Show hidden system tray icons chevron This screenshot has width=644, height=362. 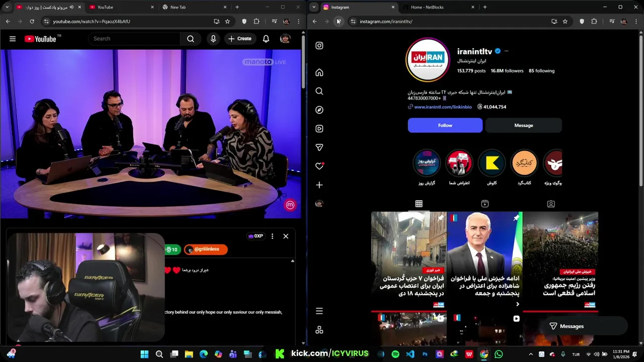pyautogui.click(x=531, y=354)
